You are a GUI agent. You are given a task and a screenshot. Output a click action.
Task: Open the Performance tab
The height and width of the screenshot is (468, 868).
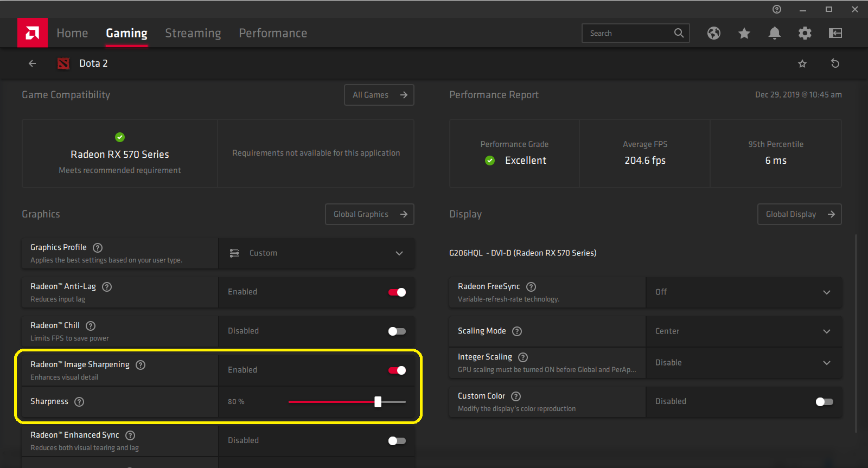(x=273, y=33)
